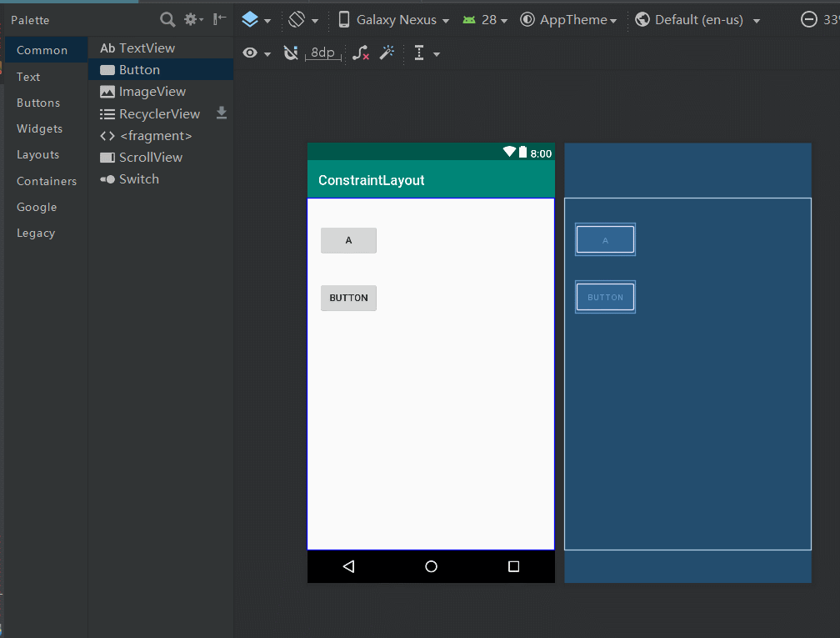Clear all constraints icon
The width and height of the screenshot is (840, 638).
[x=361, y=53]
